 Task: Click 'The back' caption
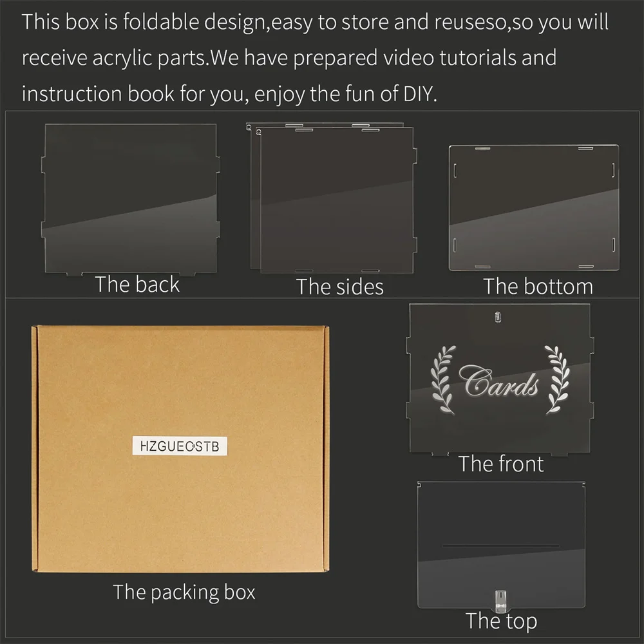coord(137,284)
